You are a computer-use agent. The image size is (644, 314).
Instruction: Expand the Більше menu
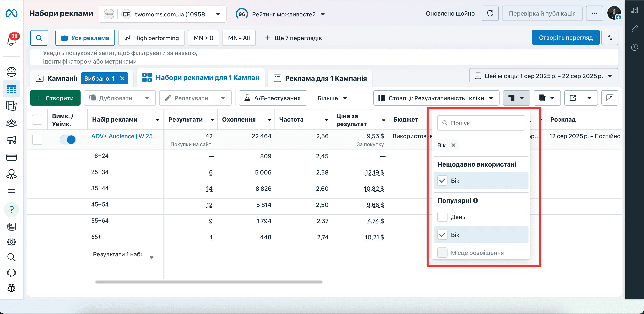pyautogui.click(x=332, y=98)
